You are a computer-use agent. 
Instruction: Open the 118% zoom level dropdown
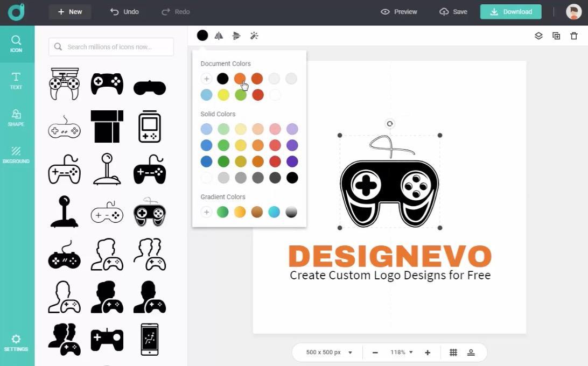[x=401, y=352]
